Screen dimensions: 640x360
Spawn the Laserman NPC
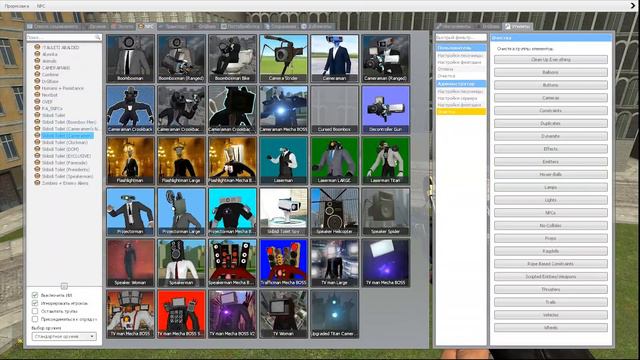tap(283, 160)
